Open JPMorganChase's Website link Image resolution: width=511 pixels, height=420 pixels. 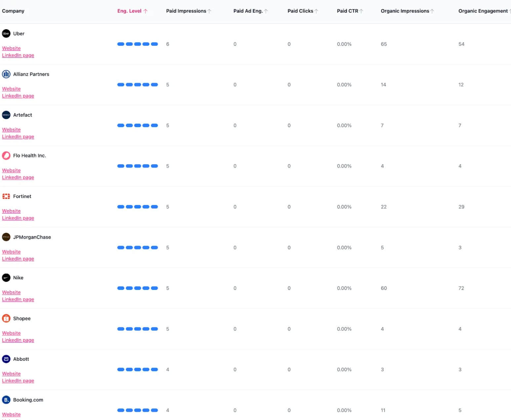(11, 252)
